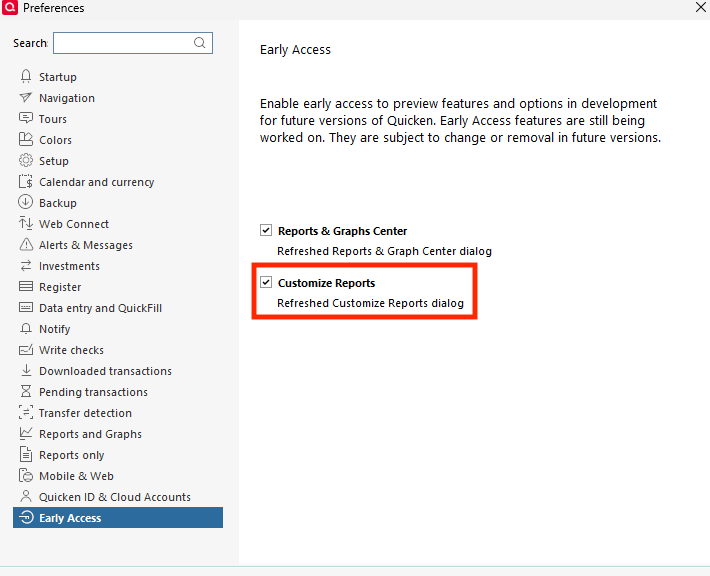Image resolution: width=710 pixels, height=576 pixels.
Task: Click the Setup gear icon
Action: pyautogui.click(x=26, y=160)
